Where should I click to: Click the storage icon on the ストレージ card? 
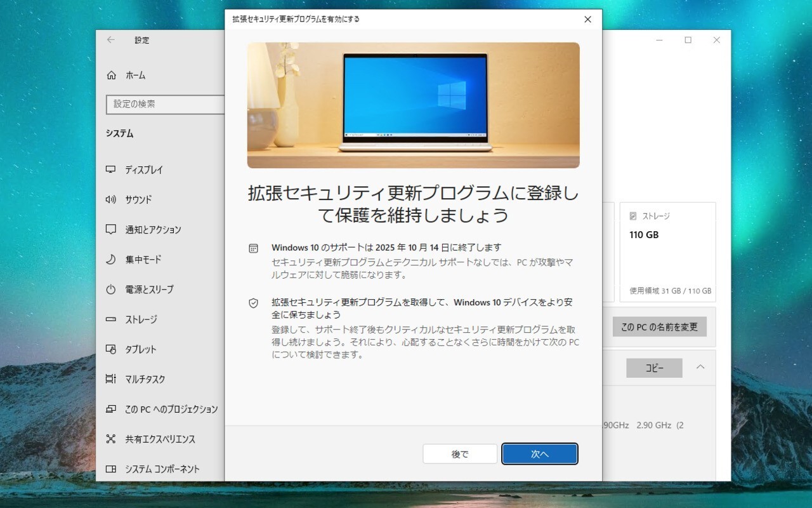(632, 217)
